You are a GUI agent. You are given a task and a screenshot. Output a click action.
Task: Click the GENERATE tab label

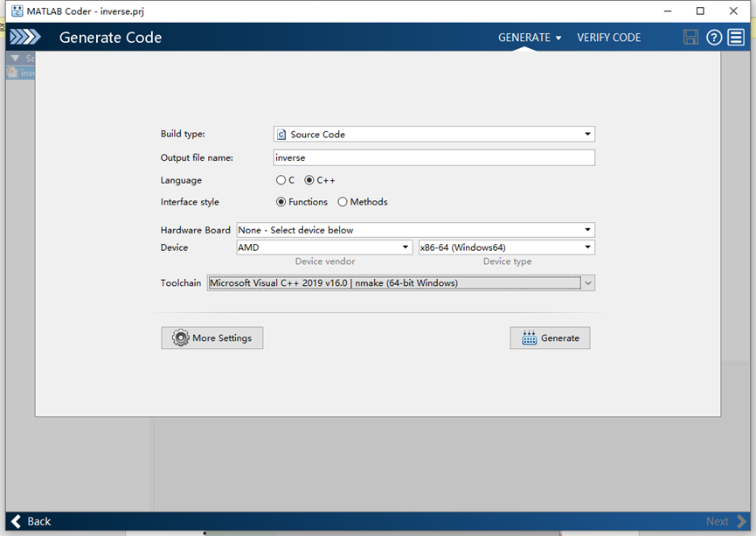point(524,37)
